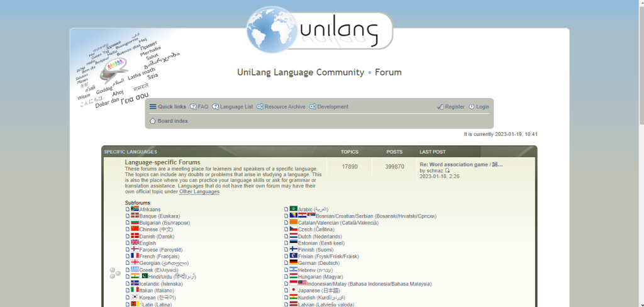Click the Czech flag icon
Image resolution: width=644 pixels, height=307 pixels.
(x=293, y=228)
